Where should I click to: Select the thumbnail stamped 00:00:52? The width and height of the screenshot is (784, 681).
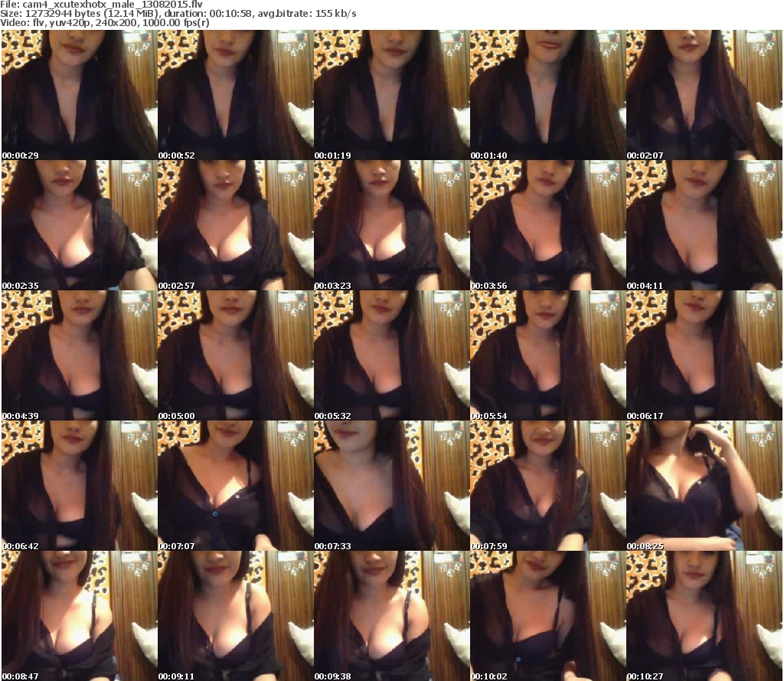pyautogui.click(x=236, y=95)
